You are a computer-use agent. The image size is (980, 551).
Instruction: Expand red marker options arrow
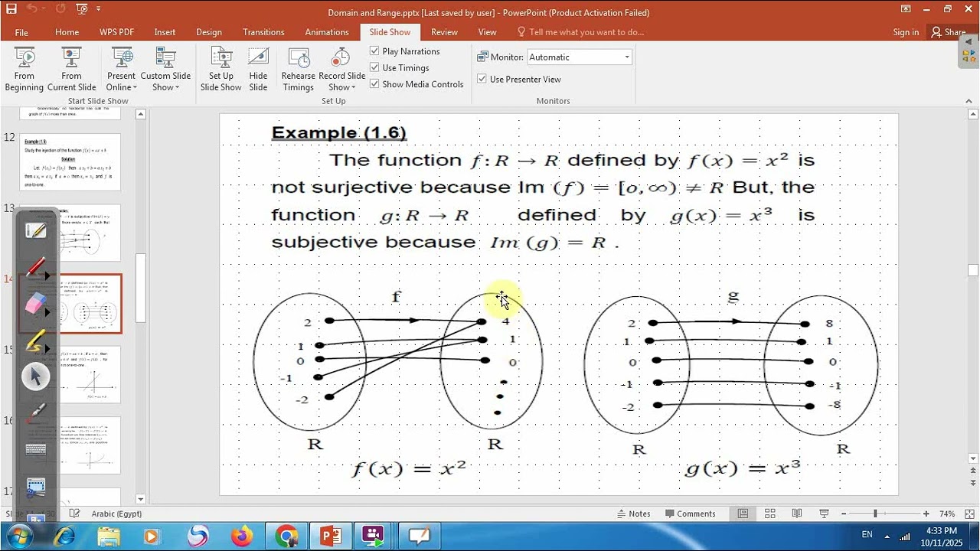click(47, 275)
